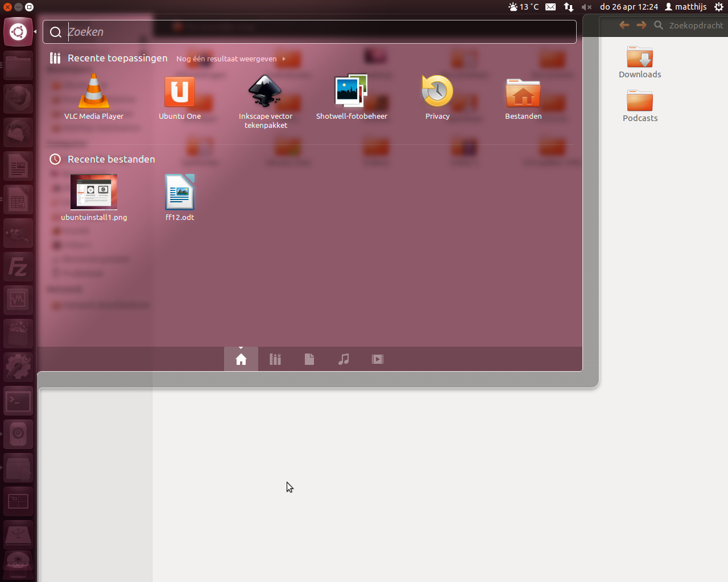Open the matthijs user menu
The width and height of the screenshot is (728, 582).
(686, 7)
